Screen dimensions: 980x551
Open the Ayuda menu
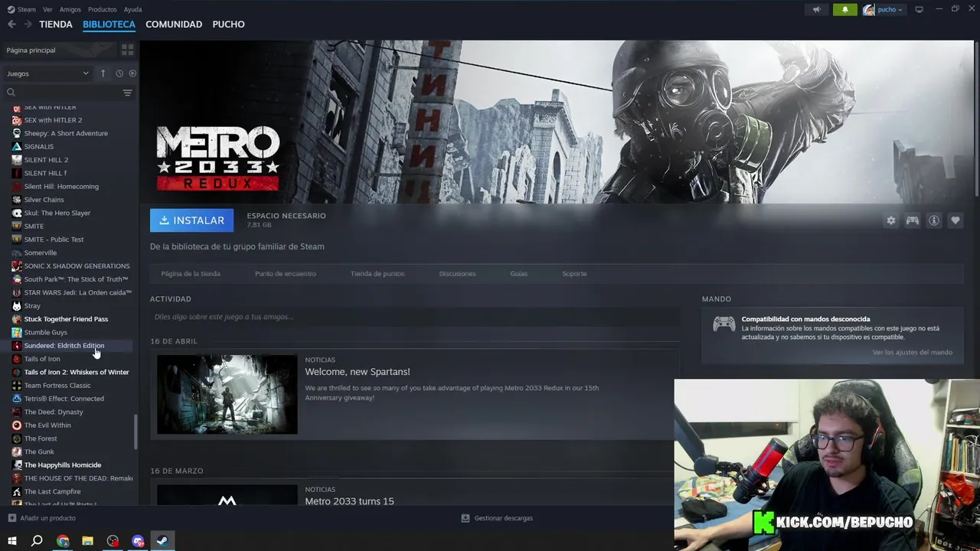click(x=132, y=9)
